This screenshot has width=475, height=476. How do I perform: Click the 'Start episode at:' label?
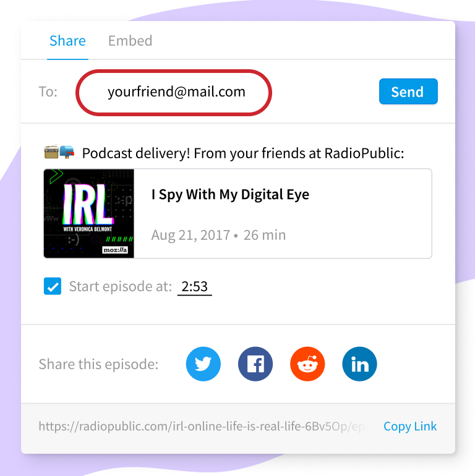click(x=120, y=286)
